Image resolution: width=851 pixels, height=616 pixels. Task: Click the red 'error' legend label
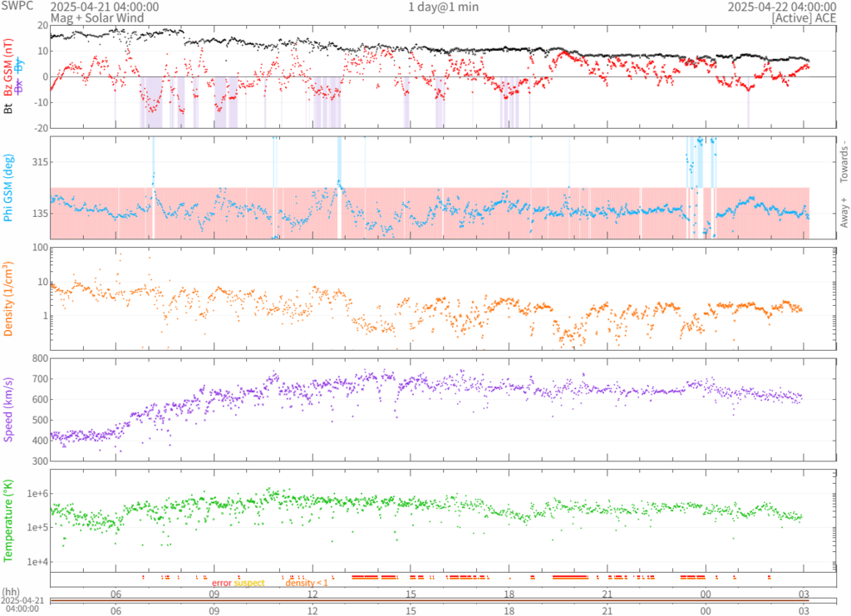[222, 583]
